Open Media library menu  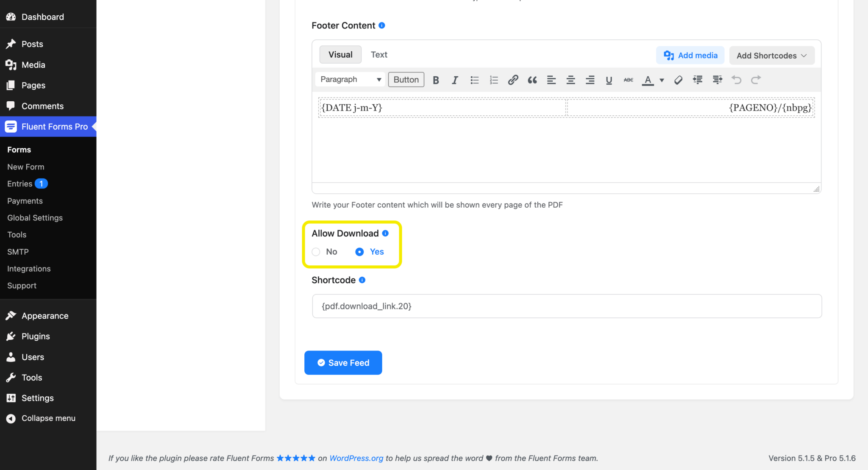[x=48, y=65]
